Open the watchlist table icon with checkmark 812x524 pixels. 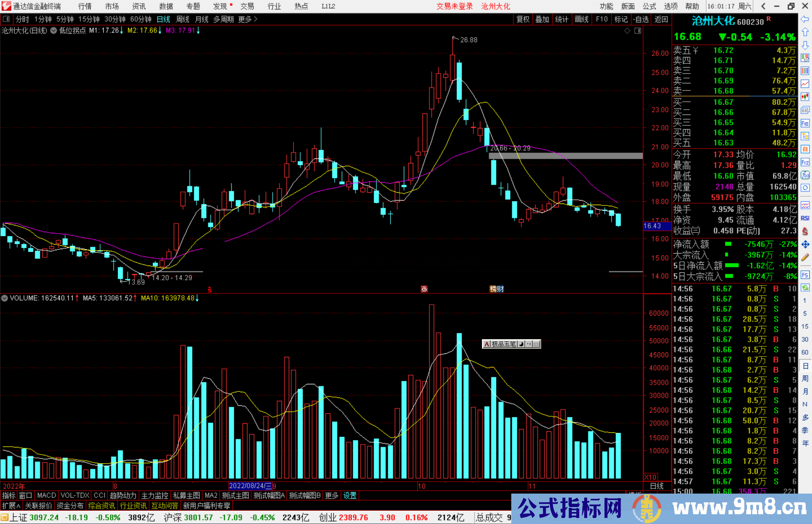[805, 58]
